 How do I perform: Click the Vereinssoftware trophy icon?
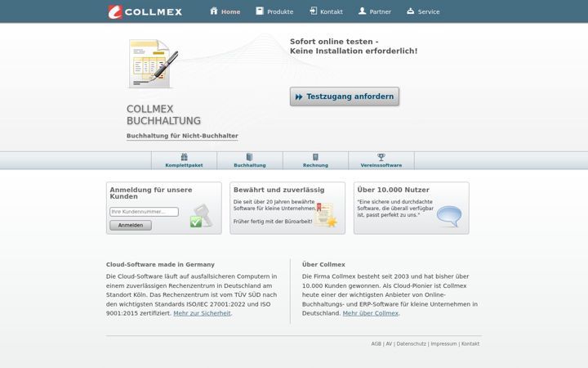coord(381,157)
